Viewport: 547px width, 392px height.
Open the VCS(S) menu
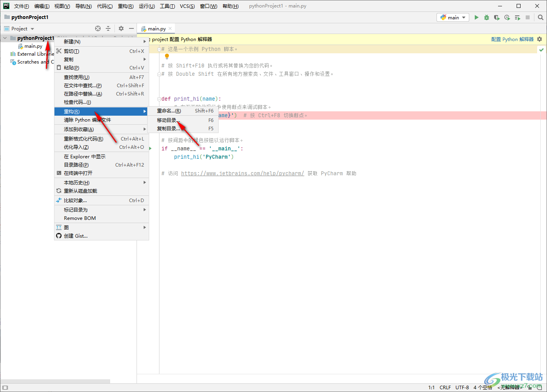pos(187,6)
